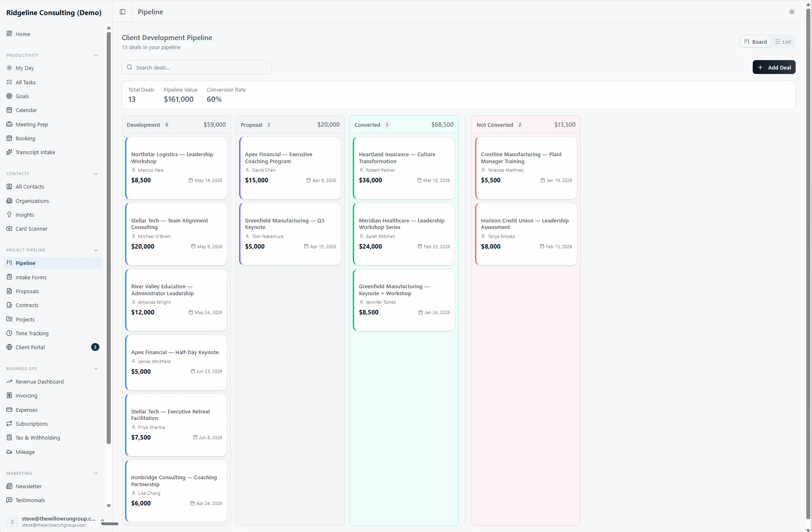Click the Add Deal button
Image resolution: width=812 pixels, height=532 pixels.
click(x=774, y=67)
